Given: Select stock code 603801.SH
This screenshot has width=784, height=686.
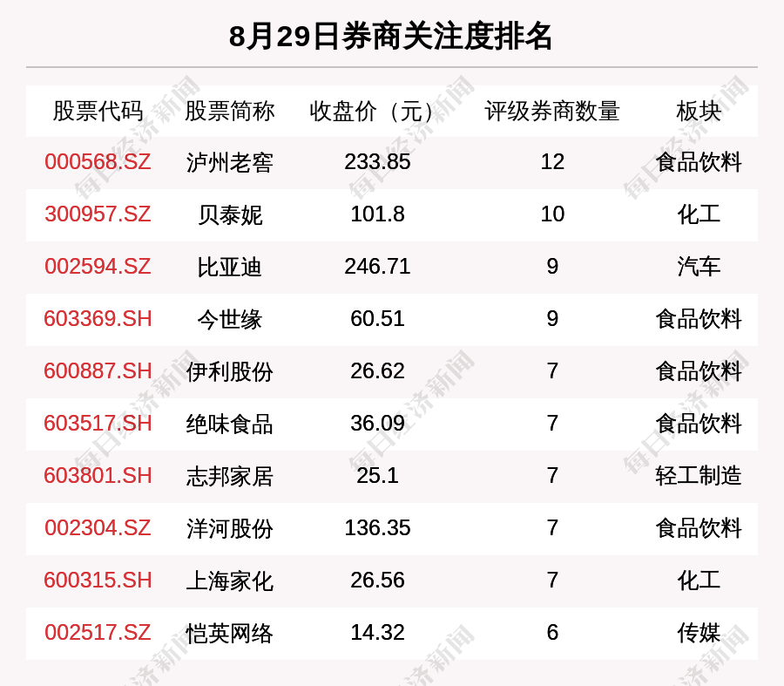Looking at the screenshot, I should click(x=98, y=475).
